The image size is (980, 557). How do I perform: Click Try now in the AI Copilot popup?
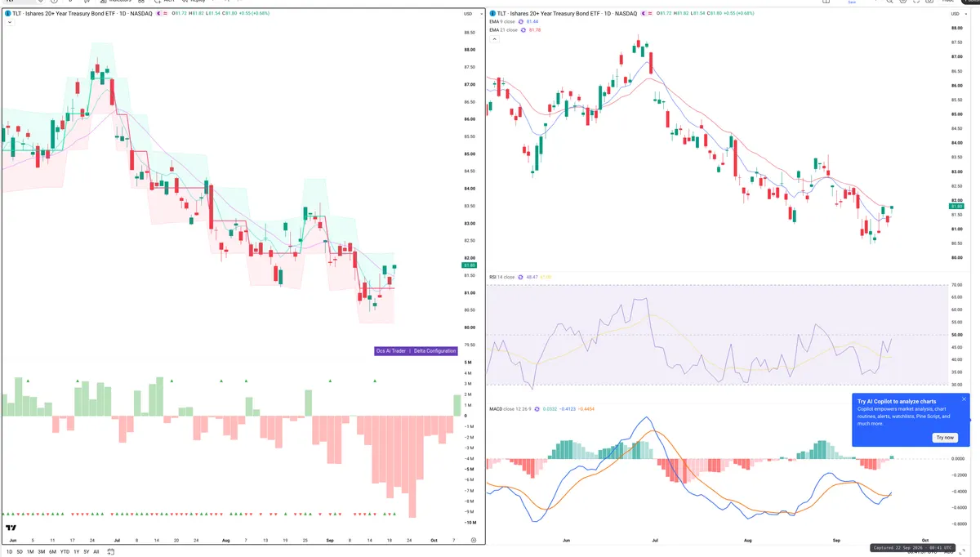tap(945, 438)
